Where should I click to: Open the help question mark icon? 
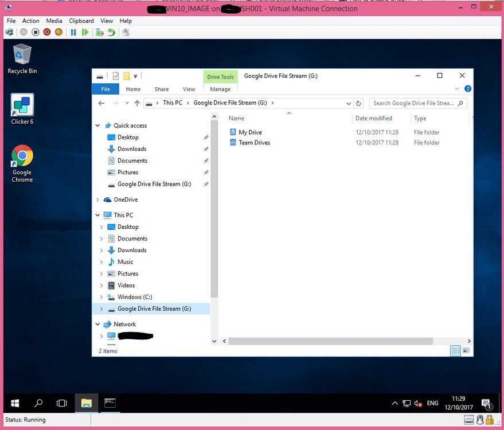[x=468, y=89]
